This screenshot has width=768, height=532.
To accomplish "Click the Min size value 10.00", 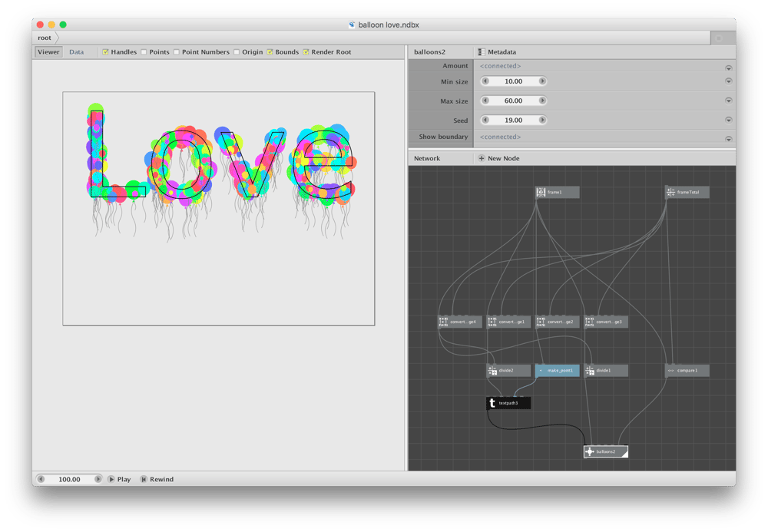I will [x=513, y=81].
